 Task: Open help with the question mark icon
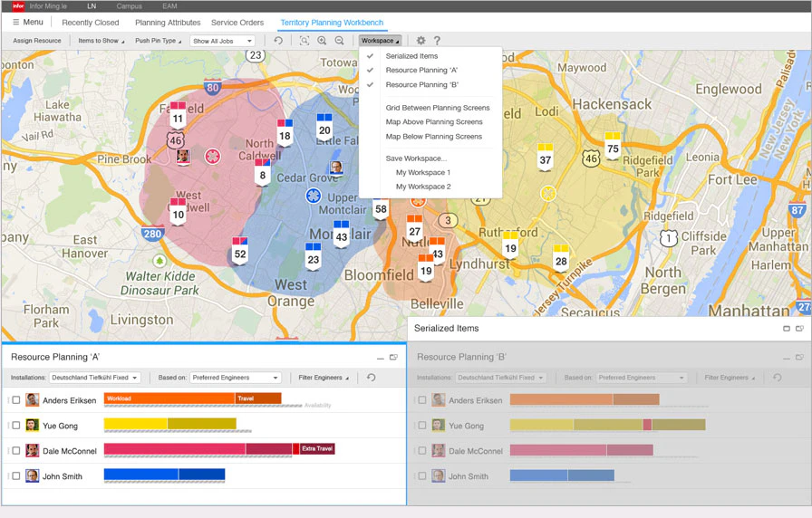point(437,41)
